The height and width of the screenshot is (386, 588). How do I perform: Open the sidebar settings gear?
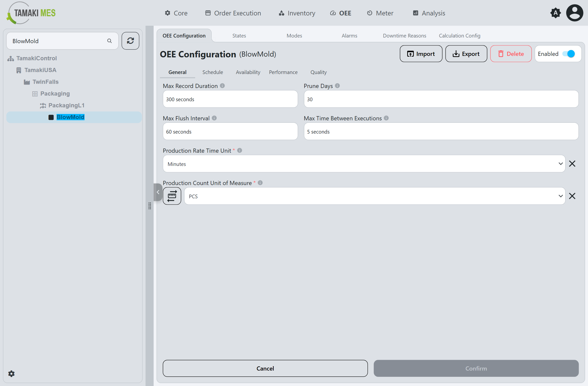click(x=11, y=374)
